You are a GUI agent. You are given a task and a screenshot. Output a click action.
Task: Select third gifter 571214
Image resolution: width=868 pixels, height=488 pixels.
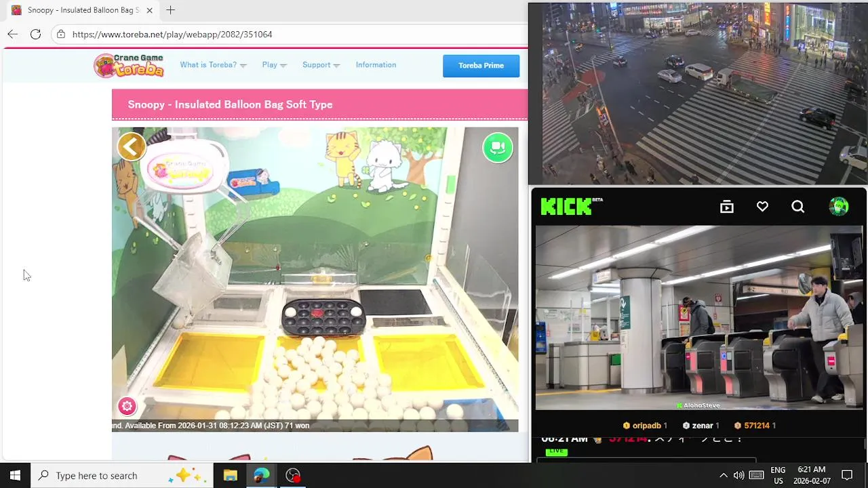point(755,426)
